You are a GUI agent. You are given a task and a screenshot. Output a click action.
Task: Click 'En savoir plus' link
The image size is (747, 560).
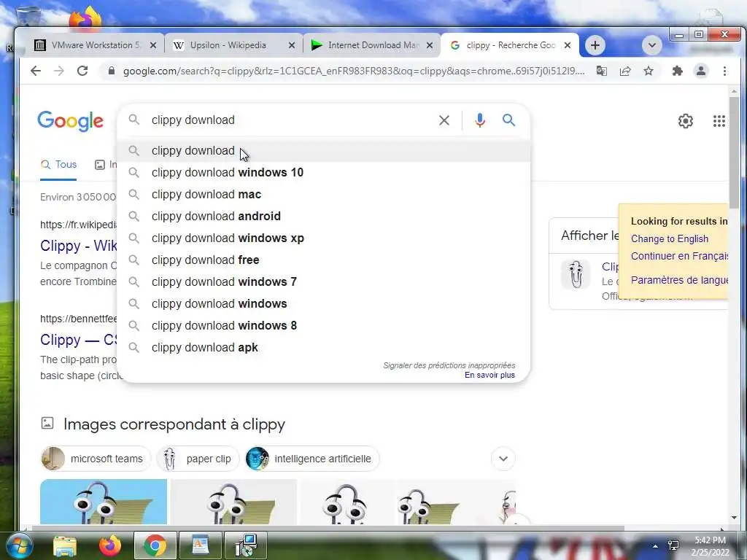pos(489,376)
